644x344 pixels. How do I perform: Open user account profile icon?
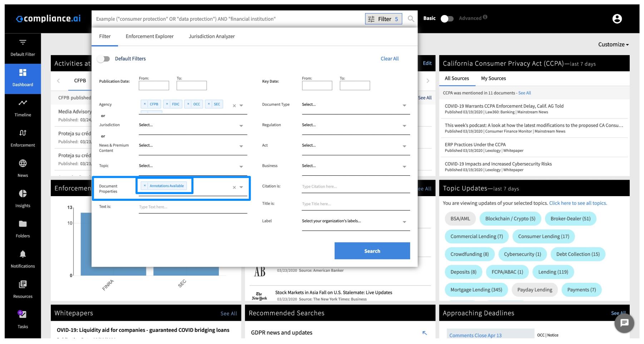point(617,19)
